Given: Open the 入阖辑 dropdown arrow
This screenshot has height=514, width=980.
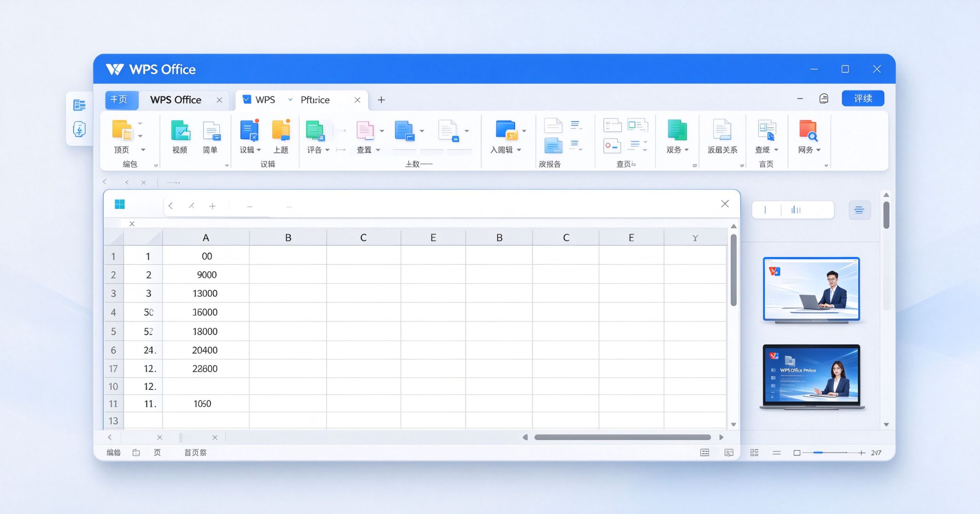Looking at the screenshot, I should point(519,150).
